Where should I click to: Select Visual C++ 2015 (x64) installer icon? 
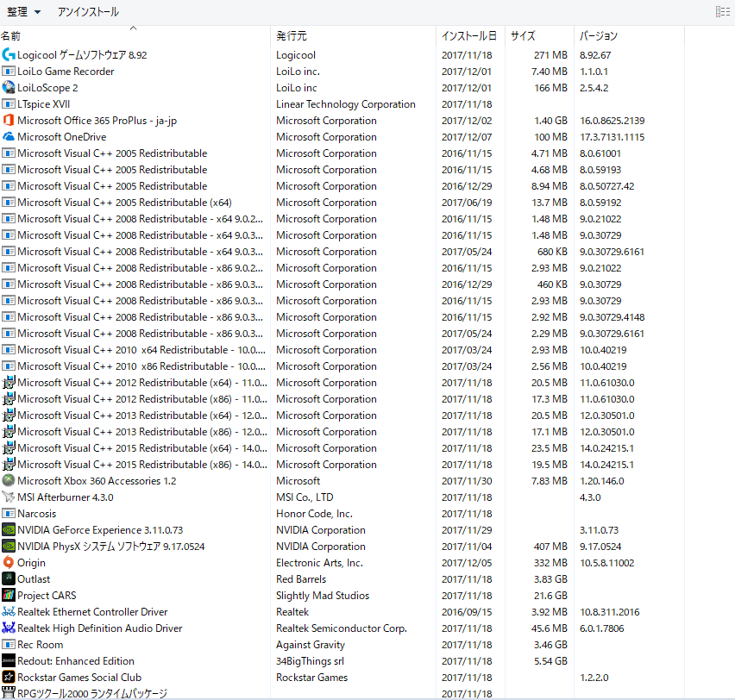pos(9,448)
